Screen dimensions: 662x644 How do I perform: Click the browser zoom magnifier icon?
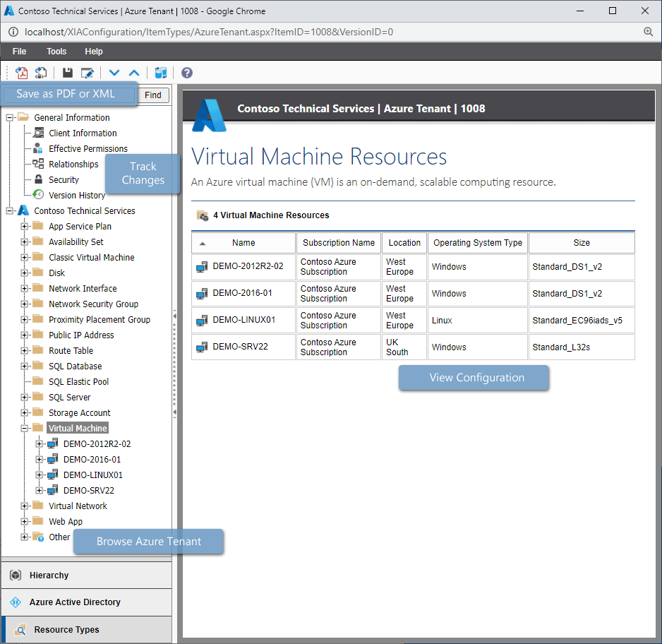[x=648, y=32]
